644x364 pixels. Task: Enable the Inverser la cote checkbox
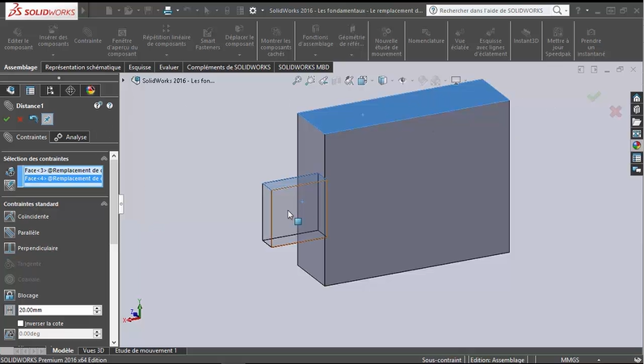(21, 323)
